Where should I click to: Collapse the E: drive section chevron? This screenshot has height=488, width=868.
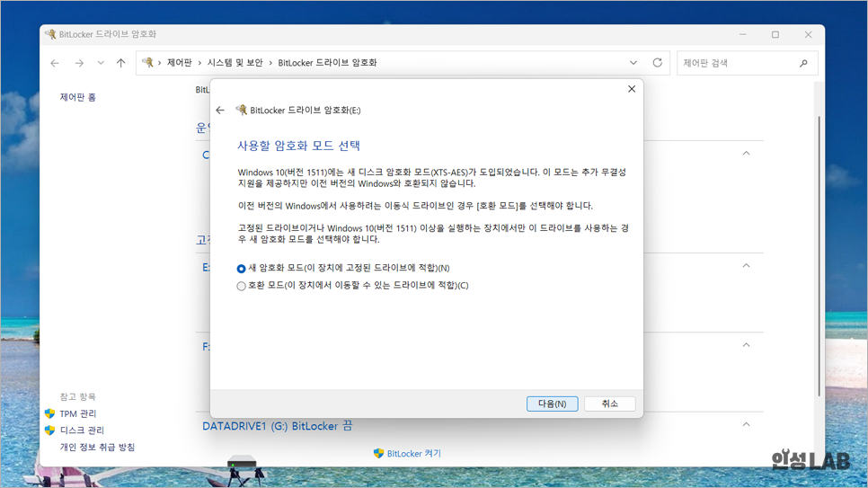(x=746, y=266)
